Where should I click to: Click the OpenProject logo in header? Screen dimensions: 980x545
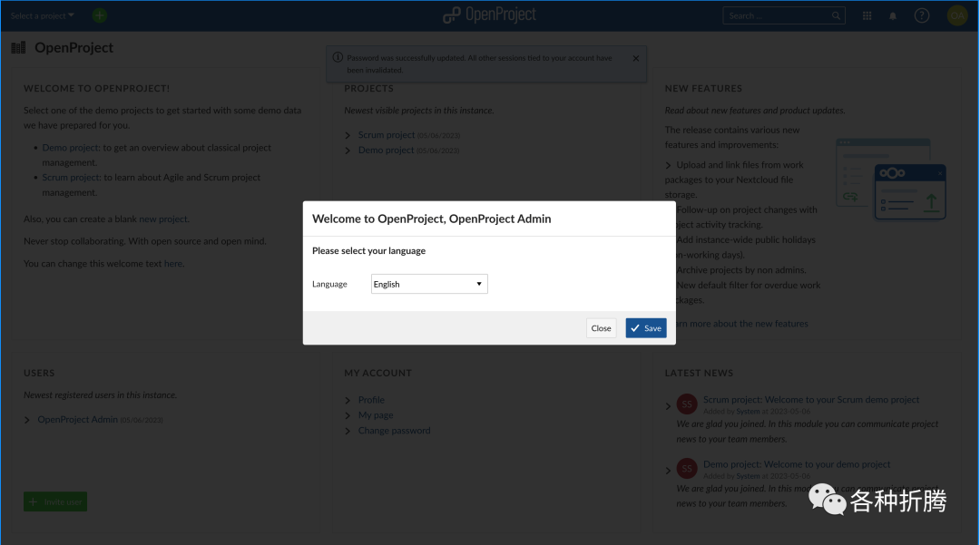pos(489,15)
